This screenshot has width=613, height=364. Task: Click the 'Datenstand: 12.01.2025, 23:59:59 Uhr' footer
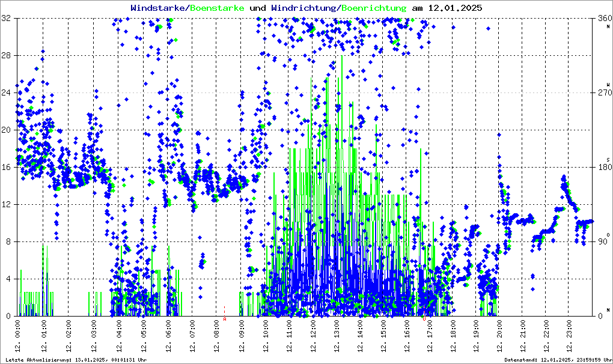(x=558, y=360)
